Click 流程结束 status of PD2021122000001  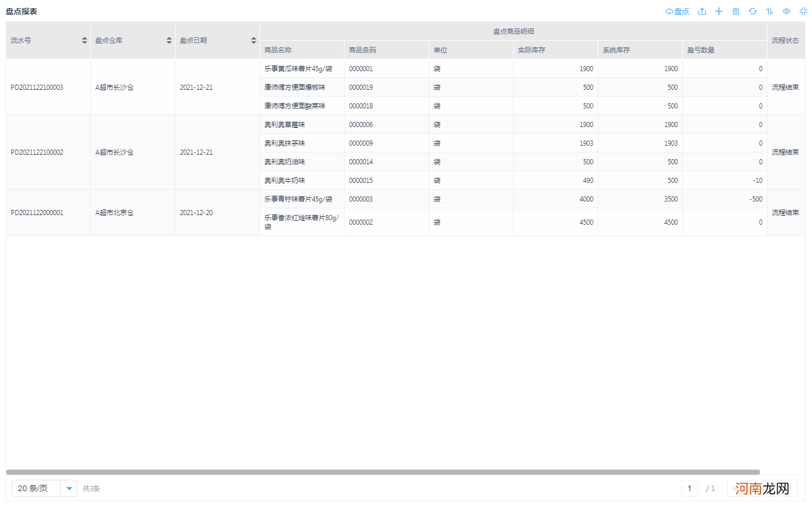pos(785,213)
